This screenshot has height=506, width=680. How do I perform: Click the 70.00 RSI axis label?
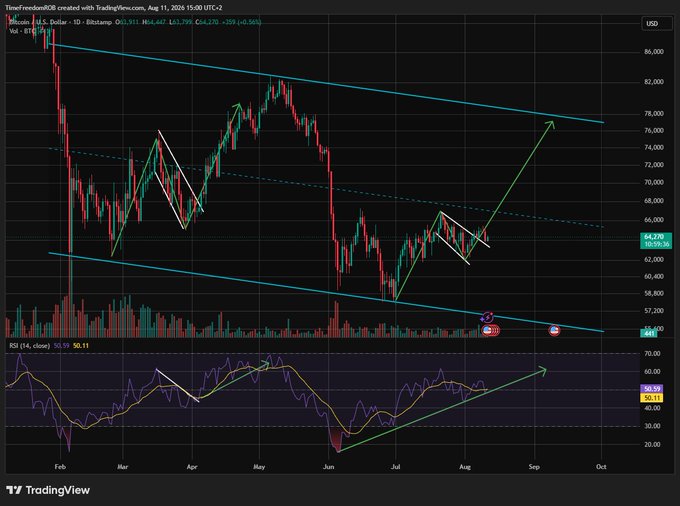pyautogui.click(x=653, y=354)
